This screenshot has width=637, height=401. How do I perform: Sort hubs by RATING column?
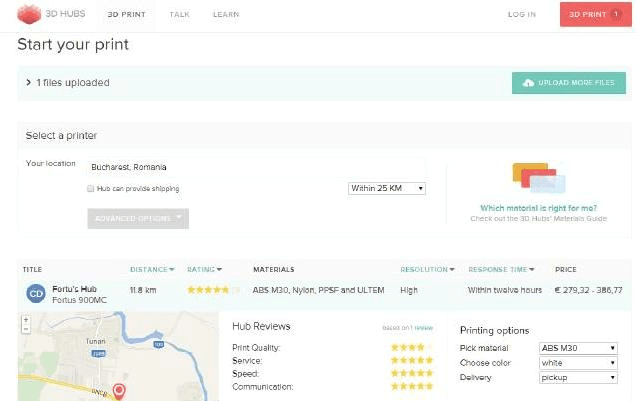[x=204, y=269]
